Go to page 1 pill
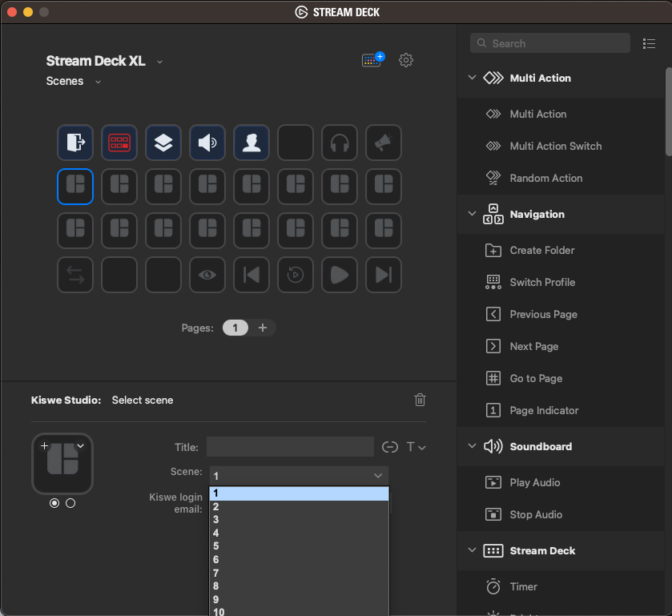672x616 pixels. click(x=235, y=328)
